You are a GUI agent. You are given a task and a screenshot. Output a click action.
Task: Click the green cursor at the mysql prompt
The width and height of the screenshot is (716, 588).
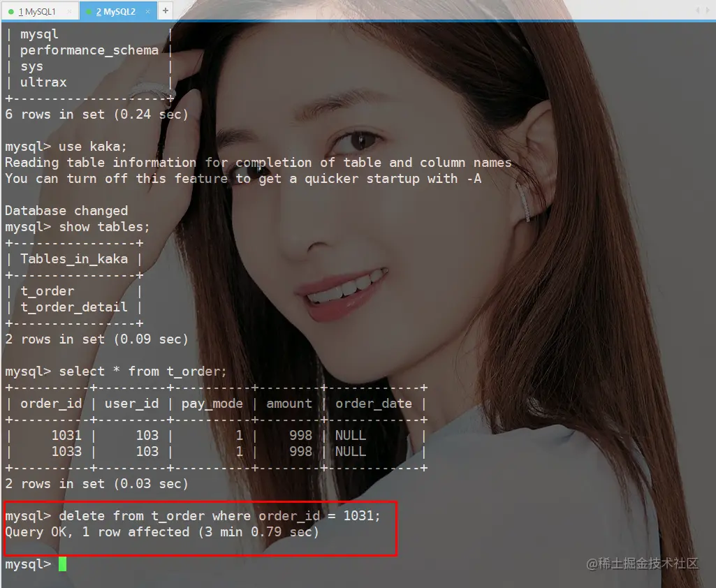click(x=63, y=564)
